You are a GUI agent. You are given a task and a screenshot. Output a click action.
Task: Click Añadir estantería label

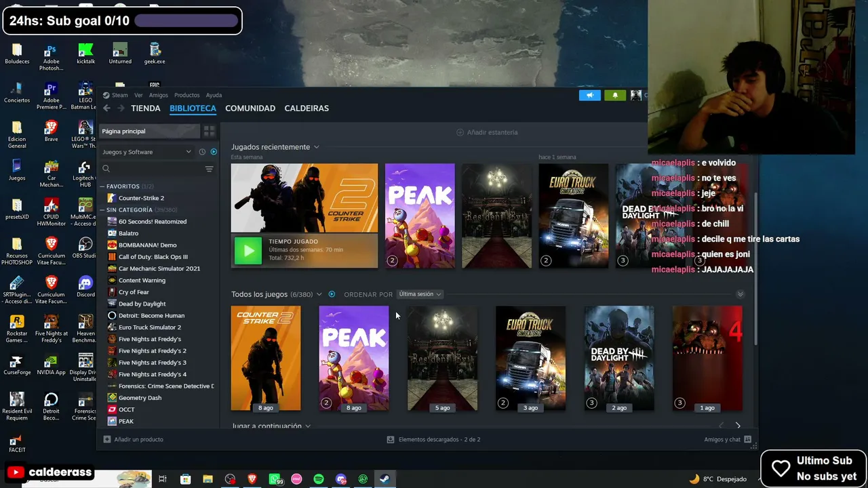click(x=492, y=132)
